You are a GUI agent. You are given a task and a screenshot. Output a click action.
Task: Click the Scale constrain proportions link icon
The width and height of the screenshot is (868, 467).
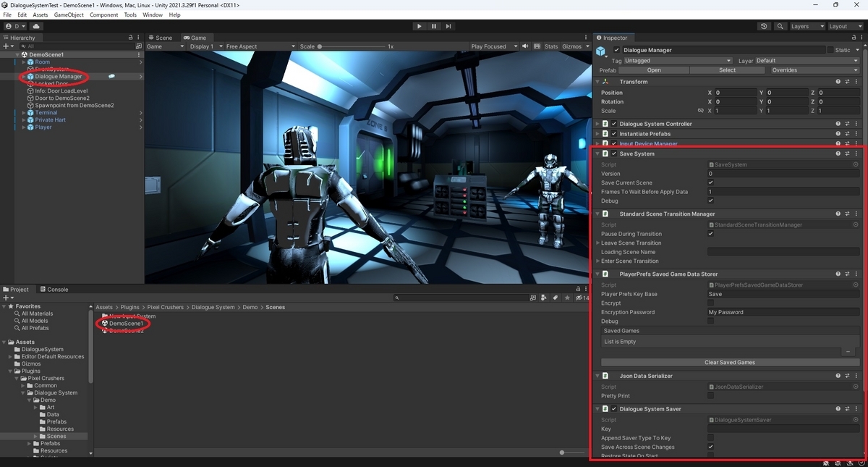click(x=699, y=111)
